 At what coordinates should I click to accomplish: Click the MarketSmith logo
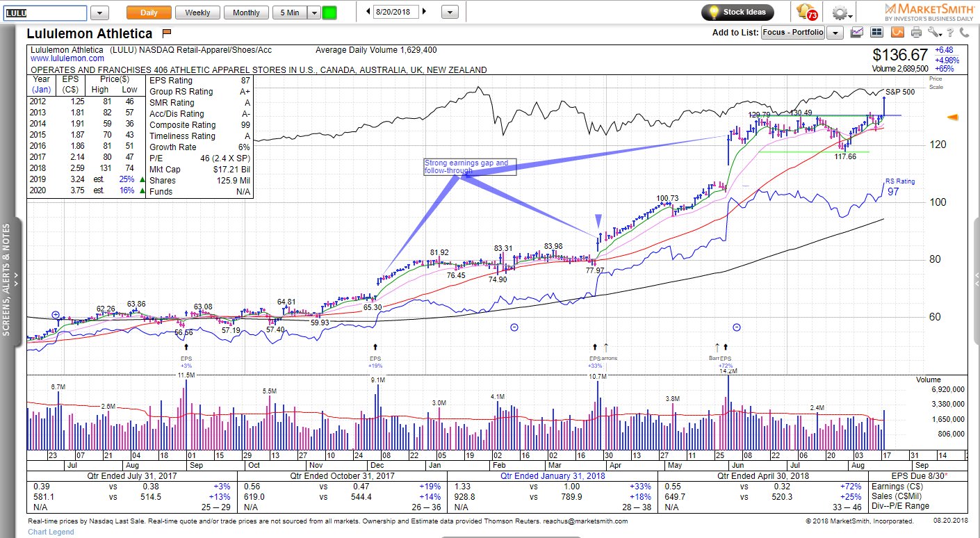[x=930, y=11]
